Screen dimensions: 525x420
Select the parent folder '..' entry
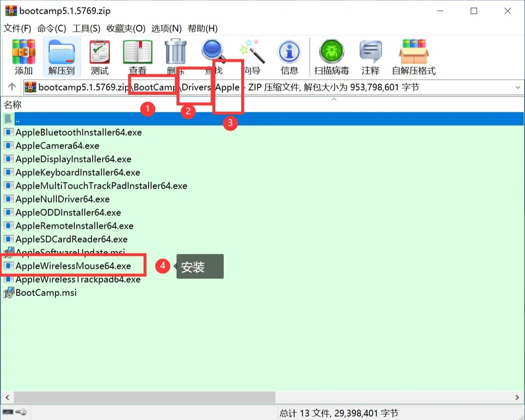[x=18, y=119]
